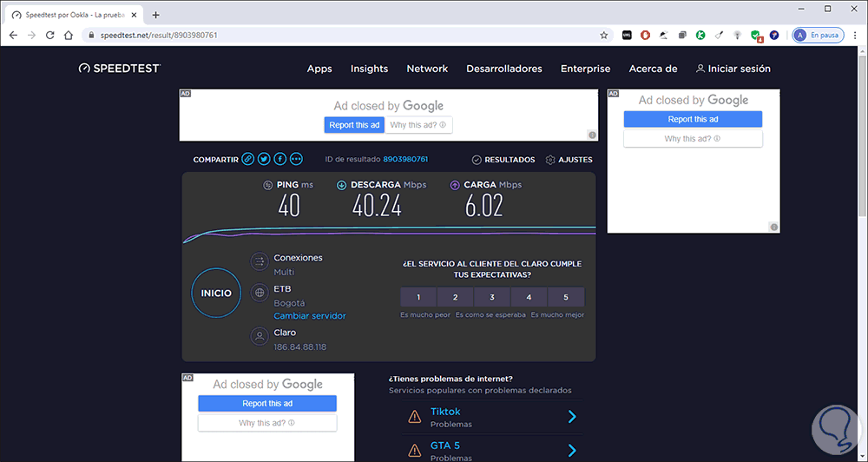The height and width of the screenshot is (462, 868).
Task: Open more sharing options icon
Action: [x=296, y=160]
